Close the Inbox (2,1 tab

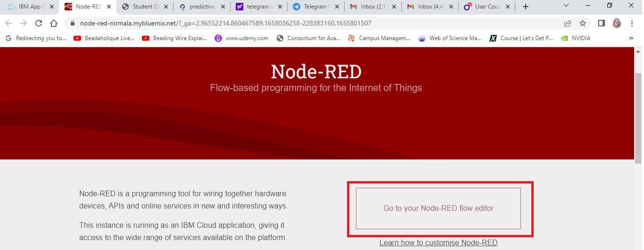click(394, 7)
